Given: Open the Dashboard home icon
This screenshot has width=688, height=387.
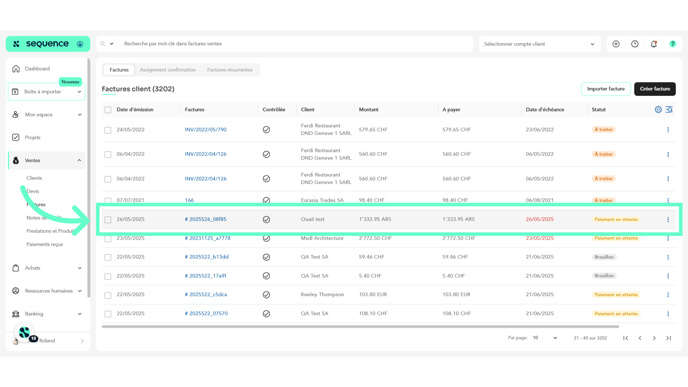Looking at the screenshot, I should pos(16,69).
